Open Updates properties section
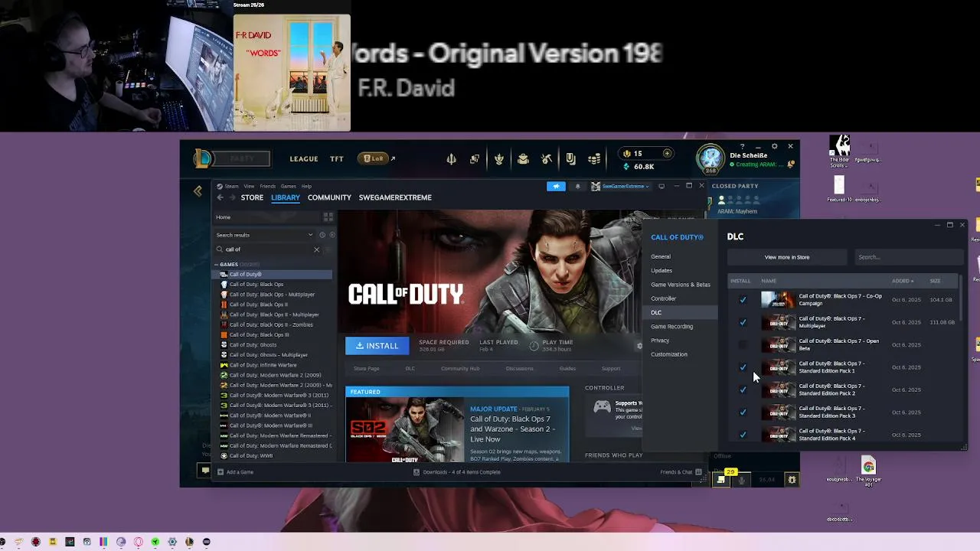 [661, 270]
